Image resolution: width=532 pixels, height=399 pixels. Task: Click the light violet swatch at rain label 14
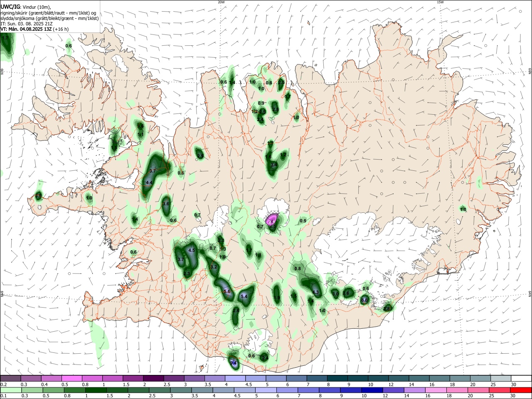[414, 391]
